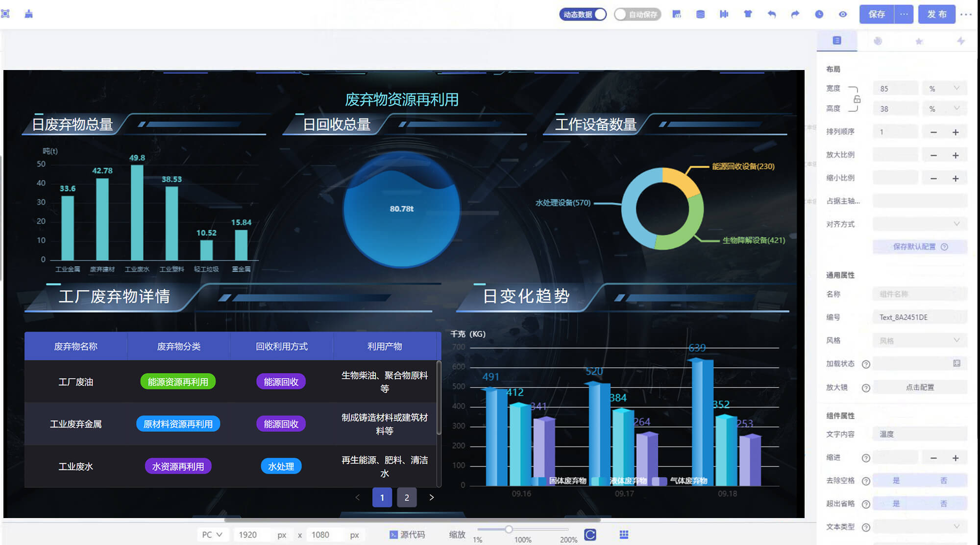This screenshot has width=980, height=545.
Task: Open the database data source icon
Action: [x=700, y=14]
